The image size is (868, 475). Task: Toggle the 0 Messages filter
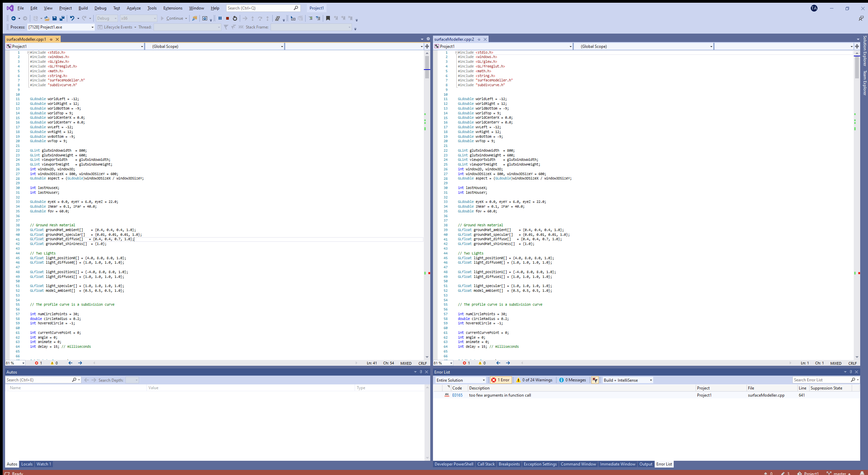click(x=572, y=380)
